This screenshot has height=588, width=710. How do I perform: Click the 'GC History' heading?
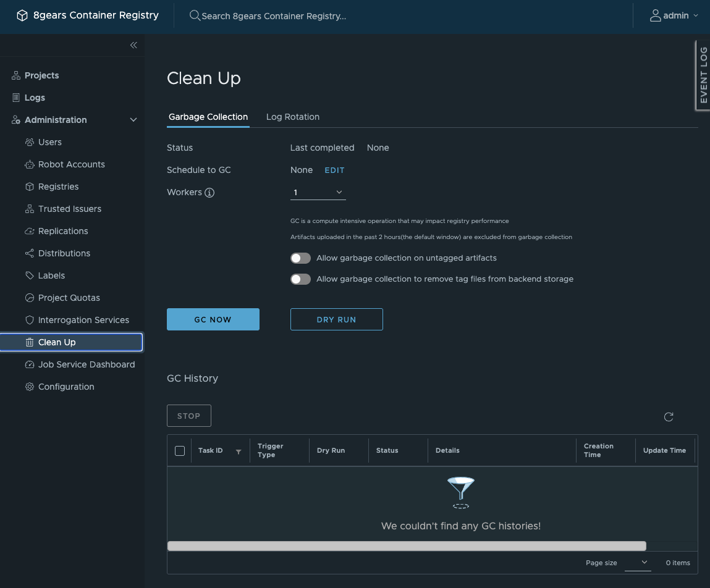[x=192, y=379]
